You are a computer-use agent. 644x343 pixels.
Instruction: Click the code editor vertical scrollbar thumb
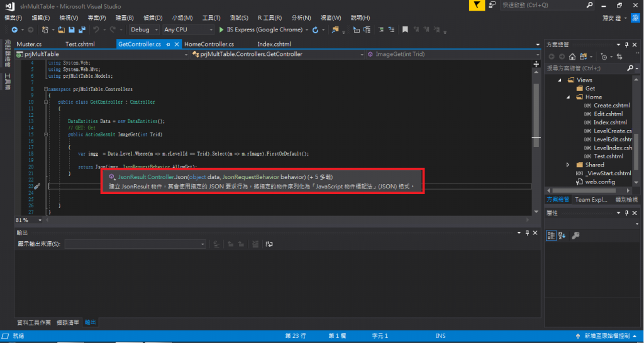click(536, 115)
